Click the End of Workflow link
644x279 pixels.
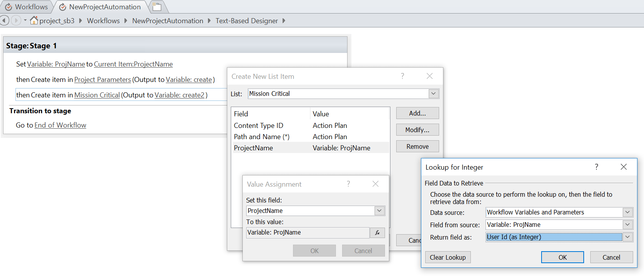pos(60,125)
